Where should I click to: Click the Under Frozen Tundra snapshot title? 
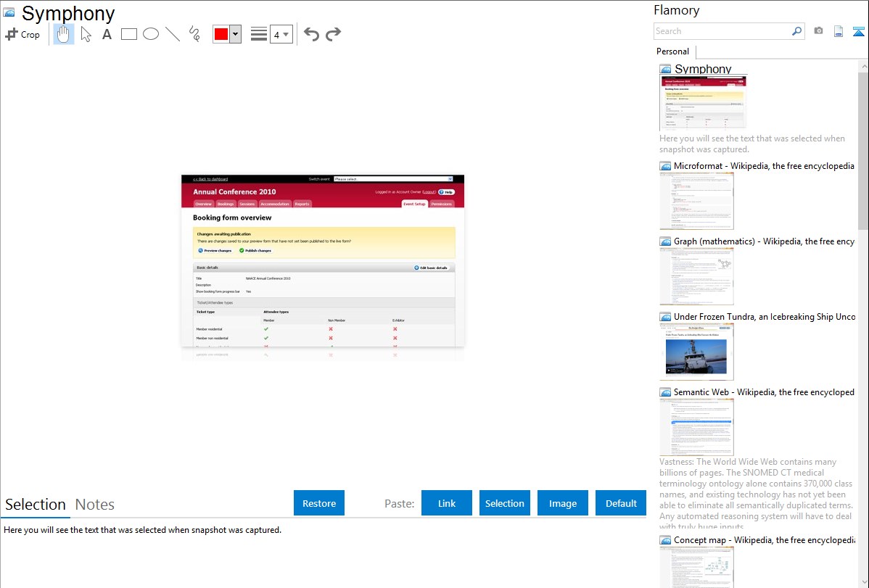(765, 316)
